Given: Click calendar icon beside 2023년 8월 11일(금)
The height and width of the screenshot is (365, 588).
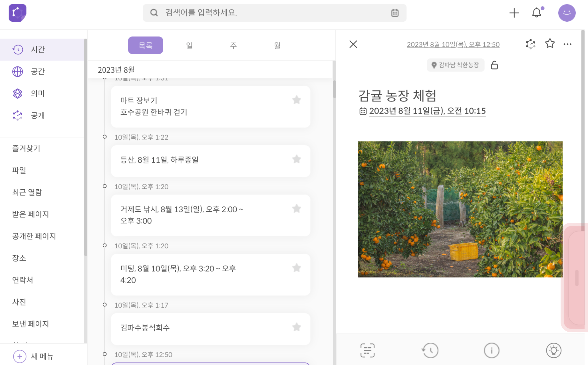Looking at the screenshot, I should pos(363,111).
